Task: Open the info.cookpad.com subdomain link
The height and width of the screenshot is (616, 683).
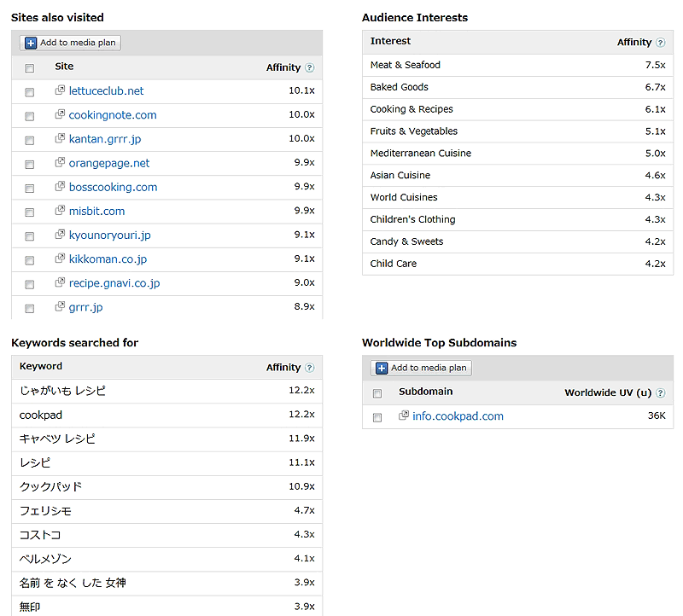Action: click(458, 416)
